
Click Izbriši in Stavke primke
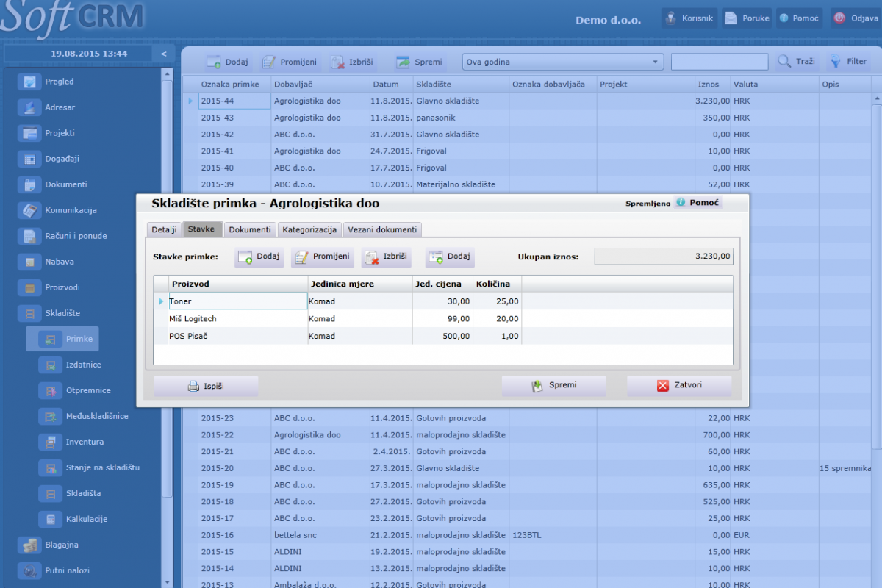pyautogui.click(x=385, y=257)
